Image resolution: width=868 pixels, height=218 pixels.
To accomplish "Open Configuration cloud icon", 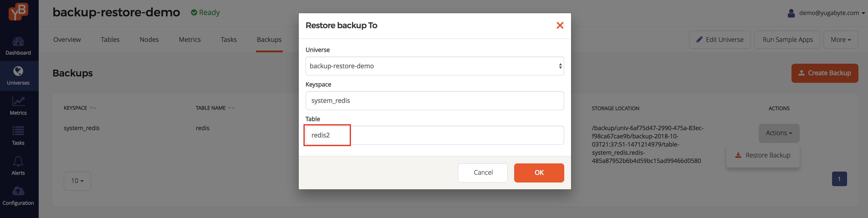I will click(x=18, y=191).
